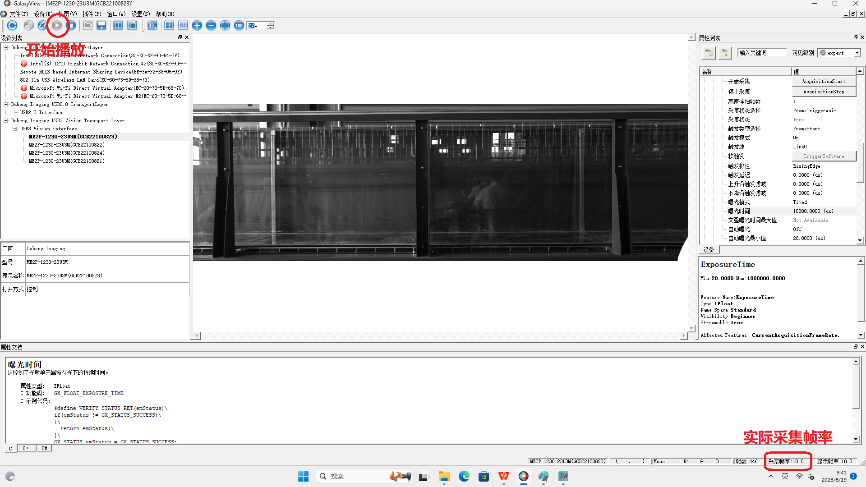Collapse the USB3.0 Transport Layer node
The image size is (866, 487).
5,103
